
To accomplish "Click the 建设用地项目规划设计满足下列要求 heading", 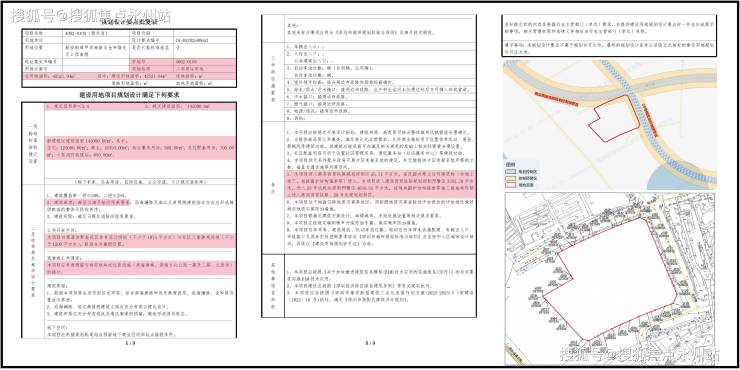I will (x=128, y=95).
